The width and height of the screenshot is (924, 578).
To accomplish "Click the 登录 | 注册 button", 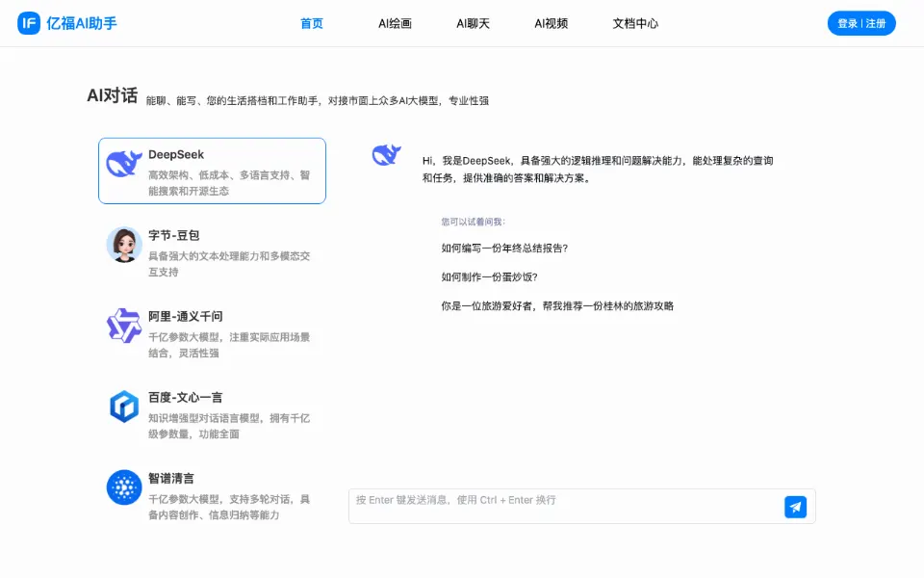I will pyautogui.click(x=861, y=23).
